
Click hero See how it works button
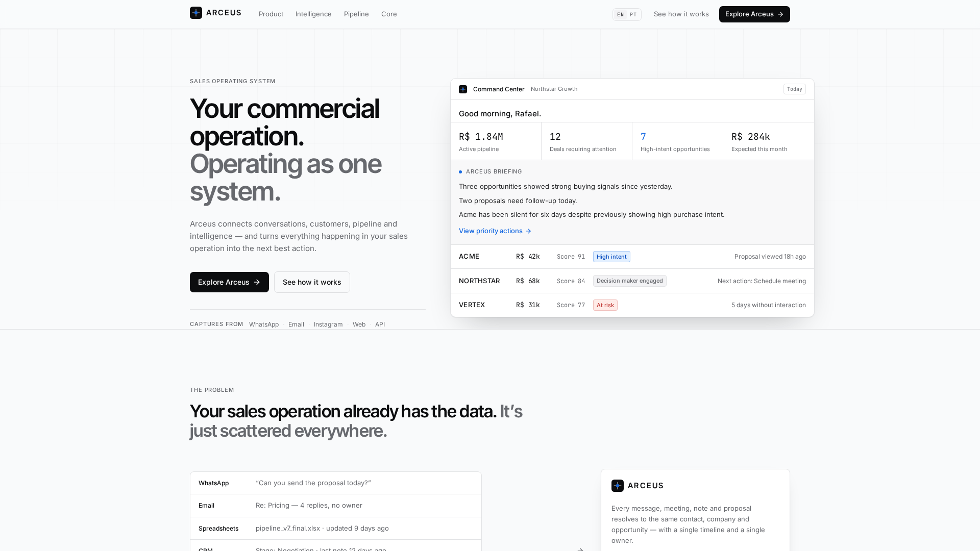(312, 282)
